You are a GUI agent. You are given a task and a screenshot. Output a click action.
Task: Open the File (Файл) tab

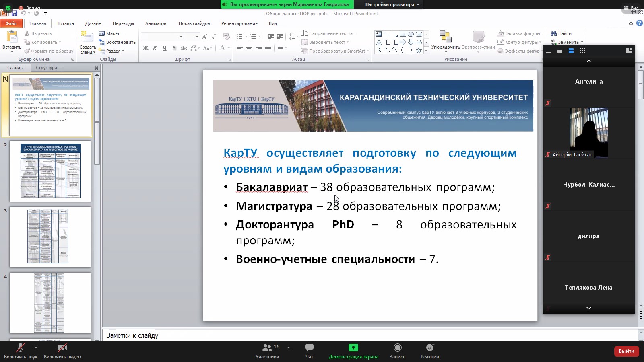11,23
